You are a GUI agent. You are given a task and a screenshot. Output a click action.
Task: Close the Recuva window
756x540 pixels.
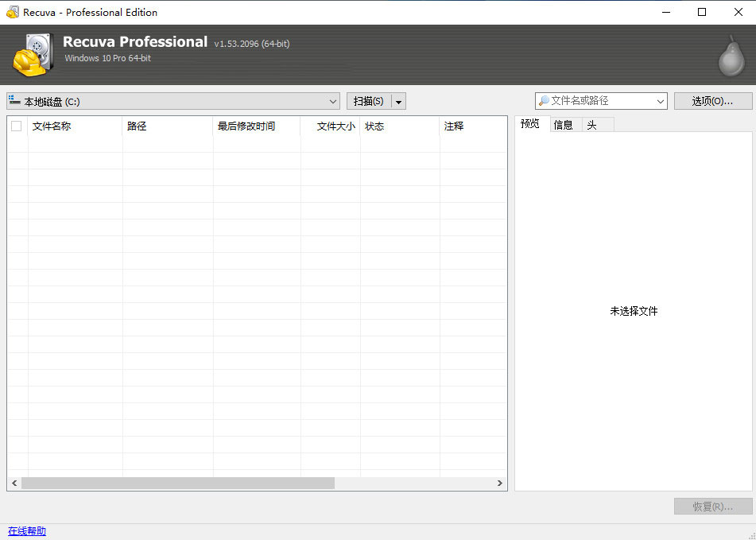point(739,12)
